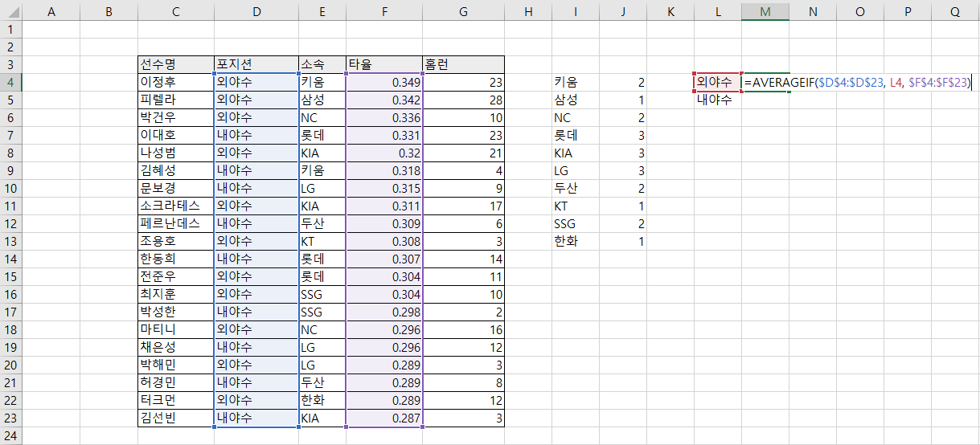The image size is (980, 445).
Task: Click 한화 in the team column E
Action: point(322,400)
